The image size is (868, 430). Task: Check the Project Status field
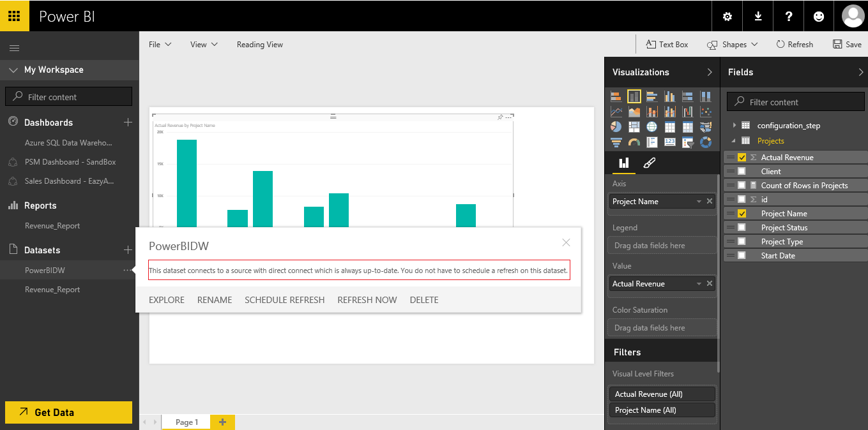(742, 228)
